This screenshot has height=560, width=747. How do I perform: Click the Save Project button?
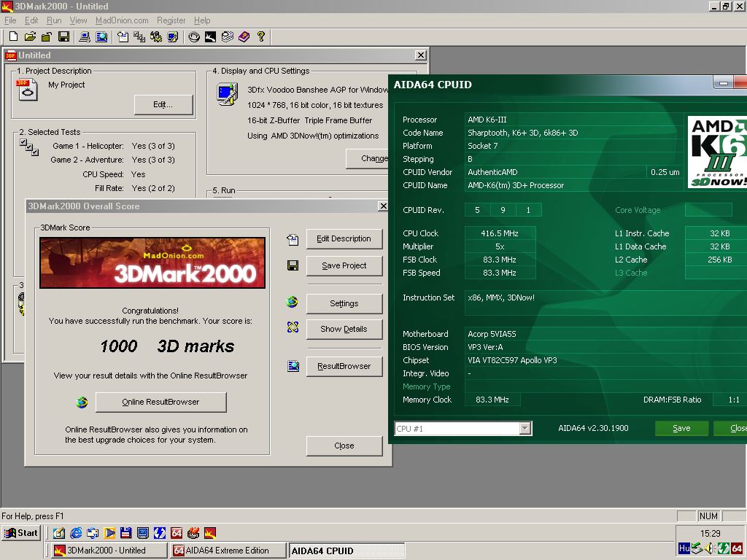(x=344, y=265)
